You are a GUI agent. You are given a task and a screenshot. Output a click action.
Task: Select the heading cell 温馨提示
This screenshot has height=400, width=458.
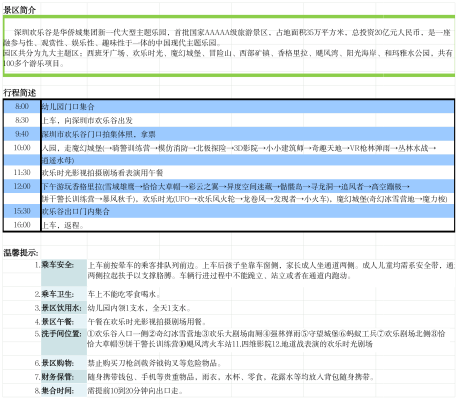[21, 253]
